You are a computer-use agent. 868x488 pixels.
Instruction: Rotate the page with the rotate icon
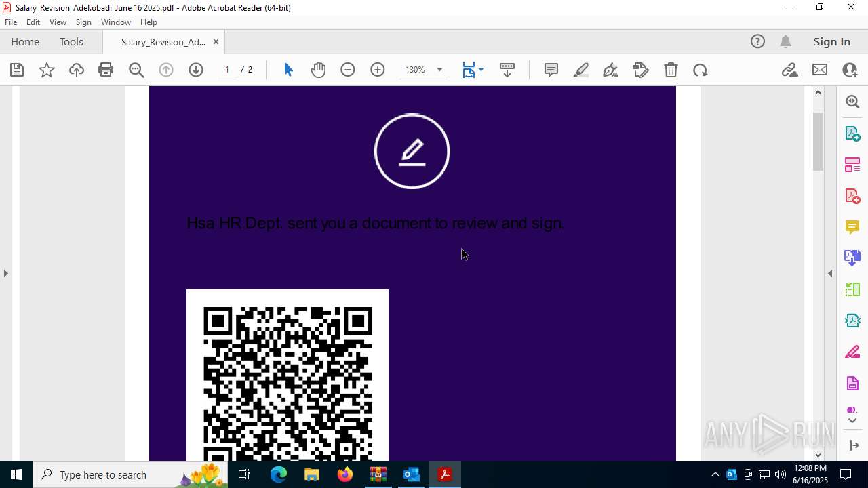pyautogui.click(x=701, y=70)
